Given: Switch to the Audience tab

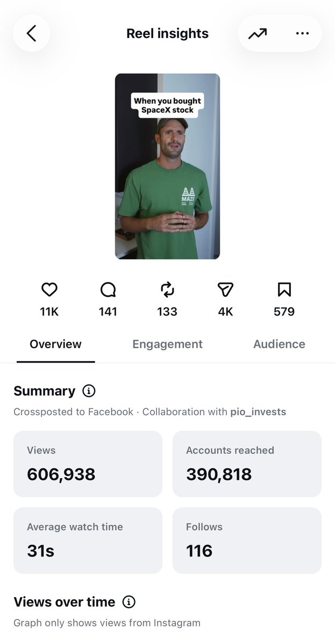Looking at the screenshot, I should [x=279, y=344].
